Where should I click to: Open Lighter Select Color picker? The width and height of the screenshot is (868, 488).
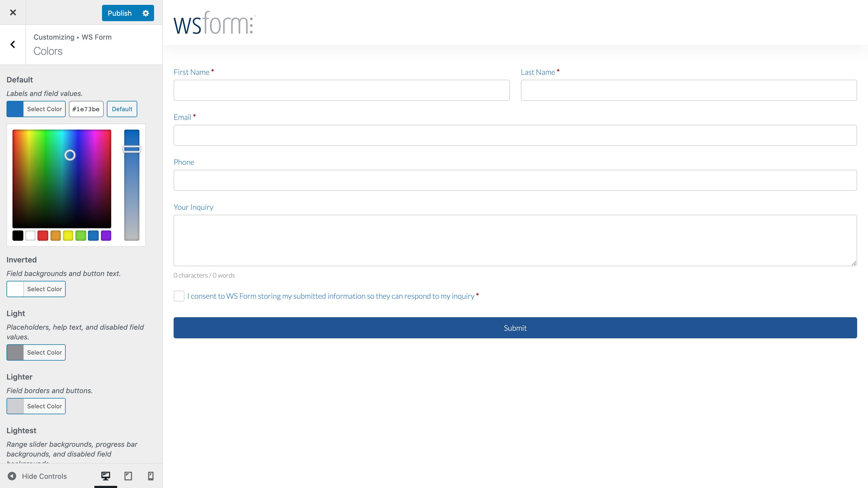pos(36,406)
